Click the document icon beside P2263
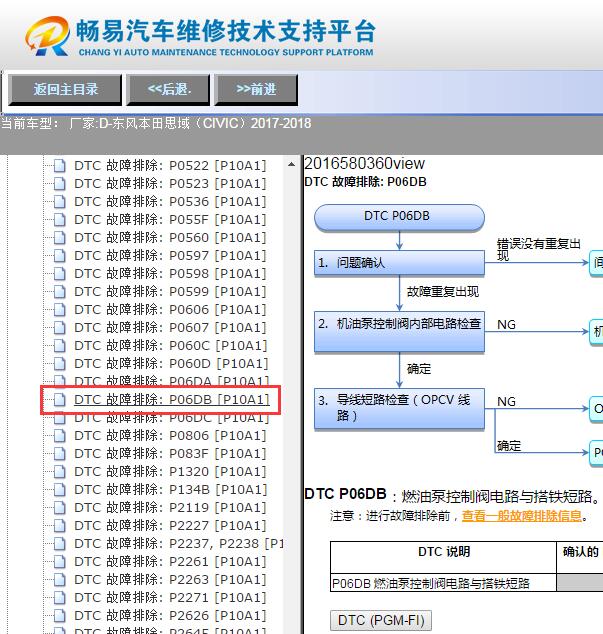603x634 pixels. click(x=59, y=579)
